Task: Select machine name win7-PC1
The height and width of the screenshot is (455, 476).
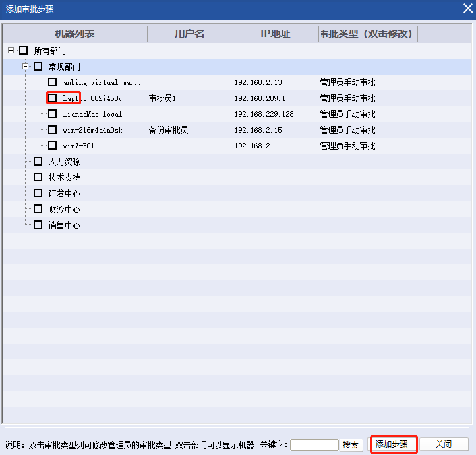Action: [x=78, y=146]
